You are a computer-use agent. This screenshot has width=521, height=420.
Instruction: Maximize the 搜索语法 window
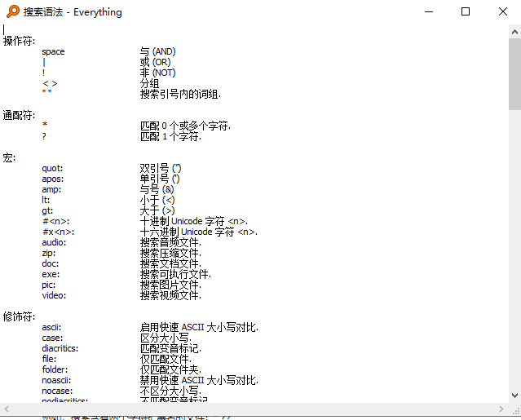point(466,11)
